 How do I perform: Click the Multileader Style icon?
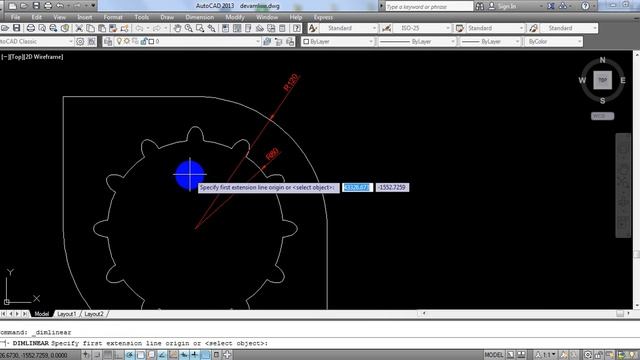(x=533, y=28)
